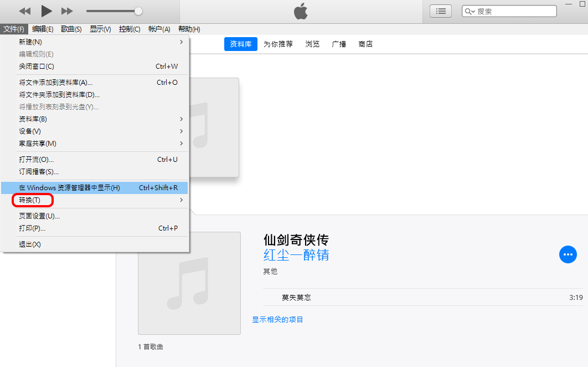
Task: Open the list view toggle button
Action: [x=441, y=11]
